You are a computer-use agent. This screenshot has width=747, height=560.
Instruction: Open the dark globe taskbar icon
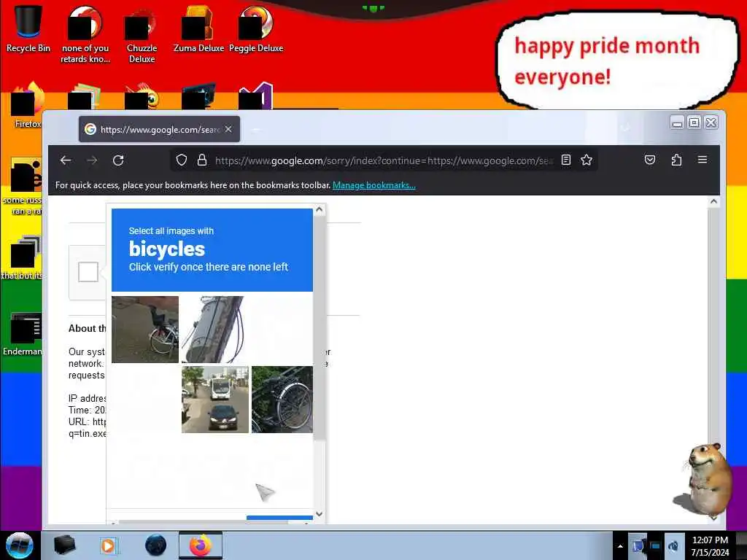[155, 545]
